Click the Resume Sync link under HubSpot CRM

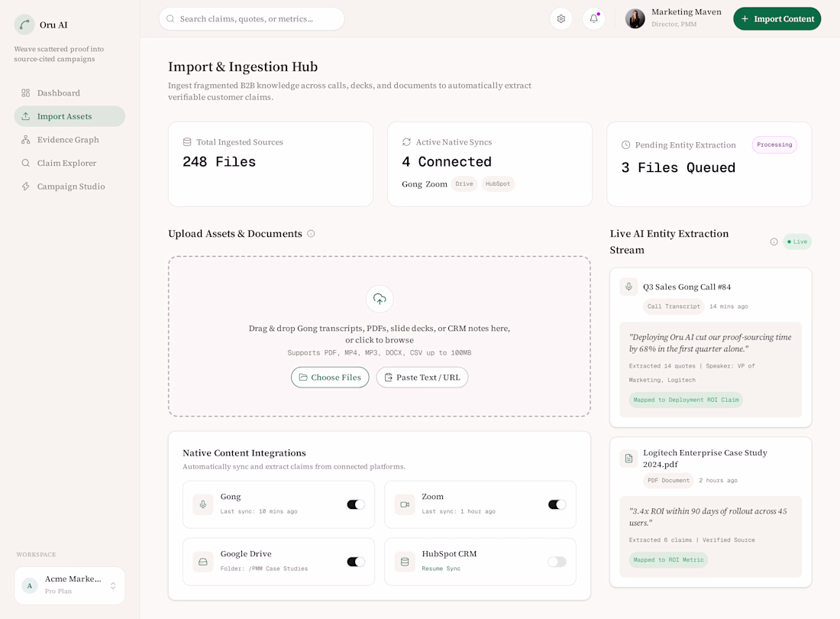tap(441, 569)
